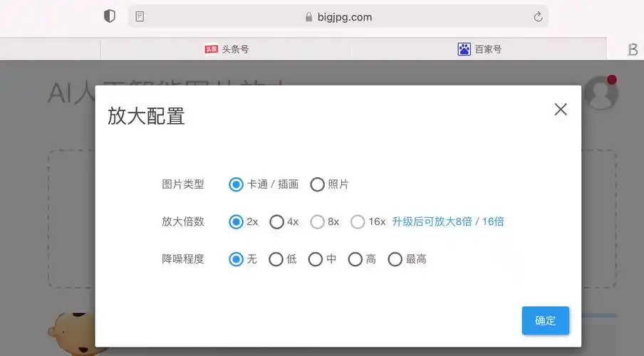The width and height of the screenshot is (644, 356).
Task: Open the Reader view page icon
Action: click(x=140, y=17)
